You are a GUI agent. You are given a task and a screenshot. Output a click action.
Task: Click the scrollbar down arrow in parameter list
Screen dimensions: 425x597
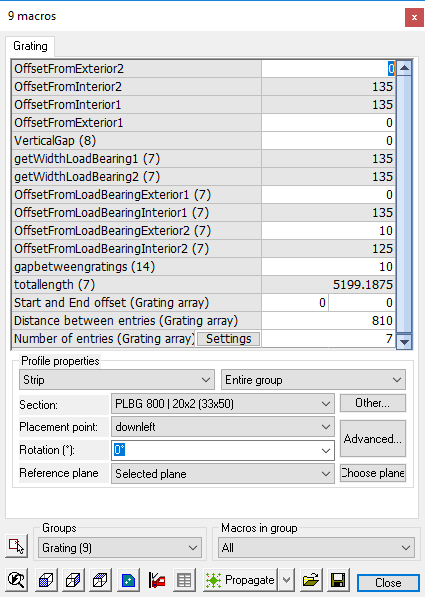(x=404, y=341)
